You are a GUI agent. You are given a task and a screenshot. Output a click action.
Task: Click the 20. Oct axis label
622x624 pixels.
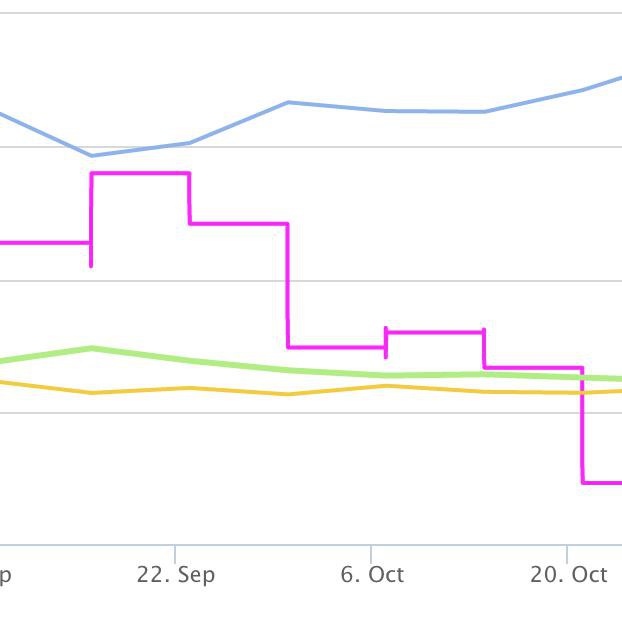pyautogui.click(x=568, y=575)
